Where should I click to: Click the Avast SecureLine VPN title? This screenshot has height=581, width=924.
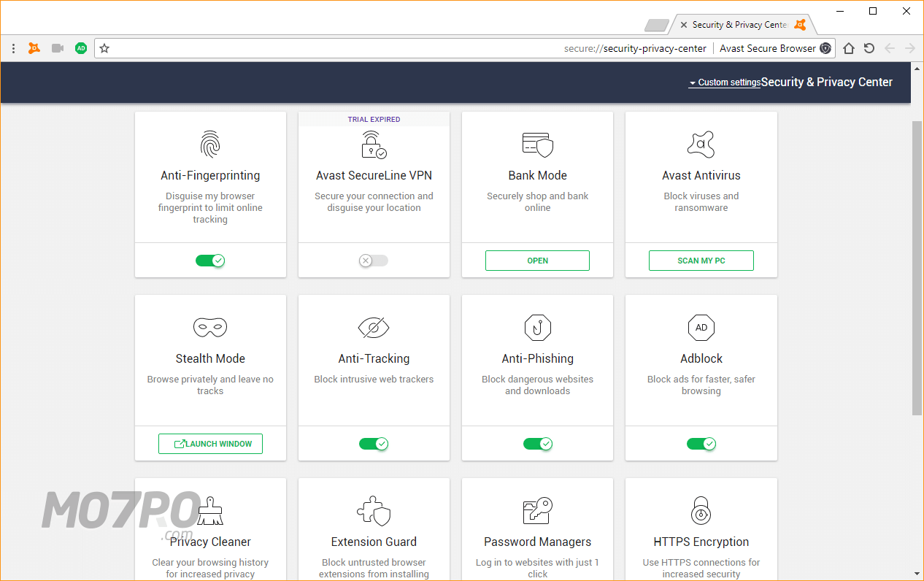(x=374, y=175)
